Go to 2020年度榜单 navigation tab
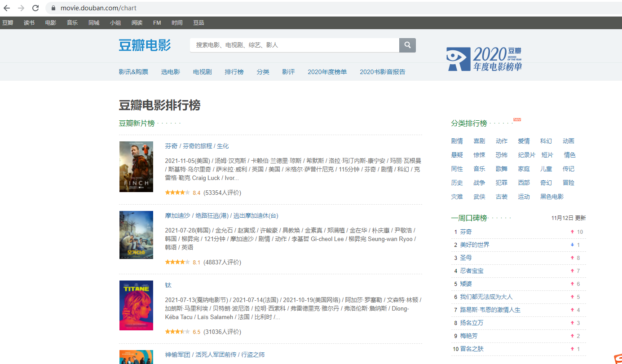The width and height of the screenshot is (622, 364). coord(327,72)
